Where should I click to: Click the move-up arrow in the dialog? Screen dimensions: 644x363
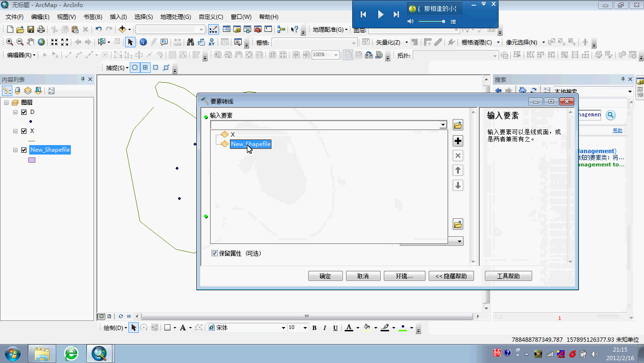(x=458, y=170)
